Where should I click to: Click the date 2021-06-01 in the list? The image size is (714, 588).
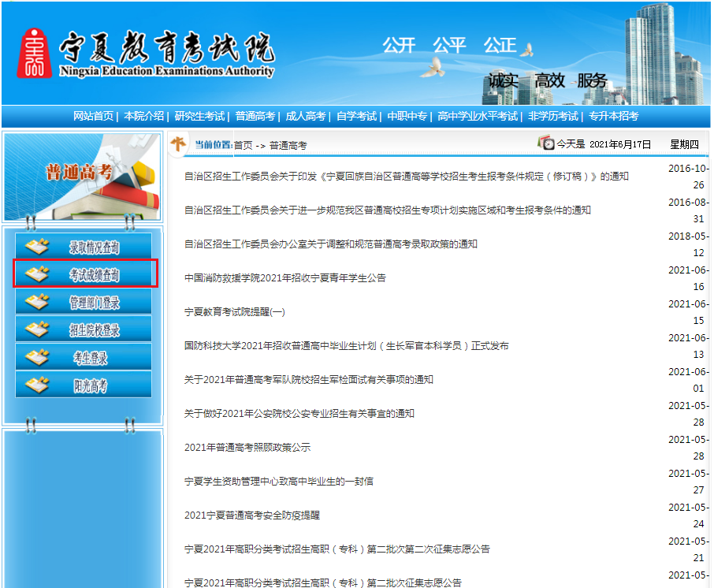tap(689, 380)
